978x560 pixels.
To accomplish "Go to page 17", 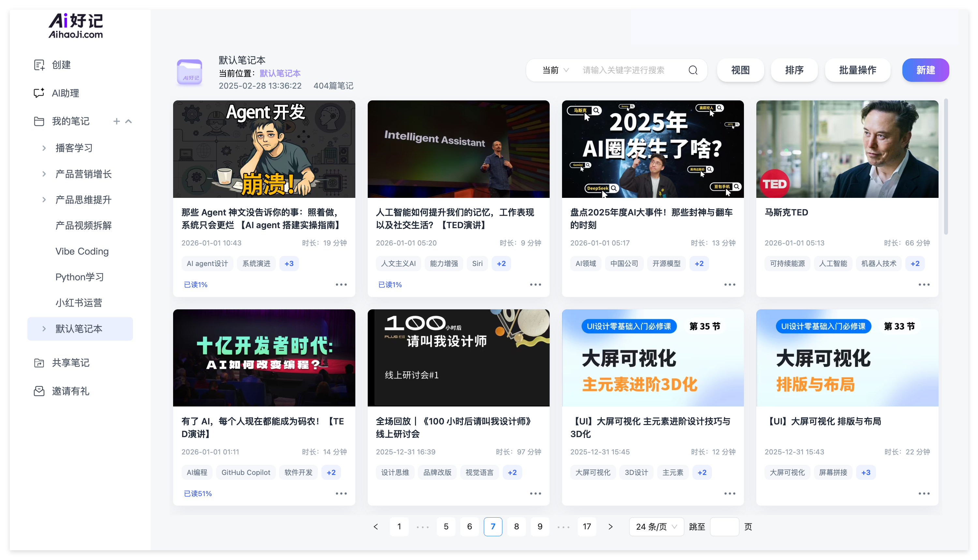I will click(587, 526).
